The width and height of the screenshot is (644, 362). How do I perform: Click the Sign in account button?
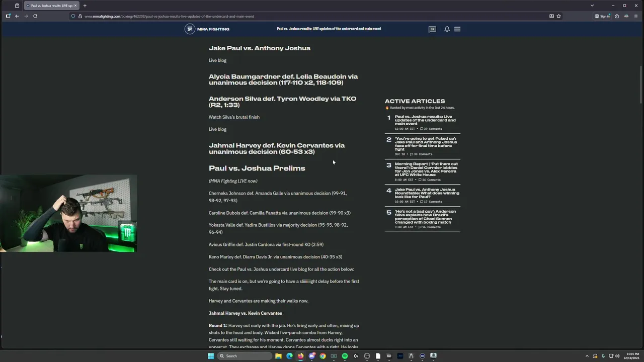pyautogui.click(x=602, y=16)
